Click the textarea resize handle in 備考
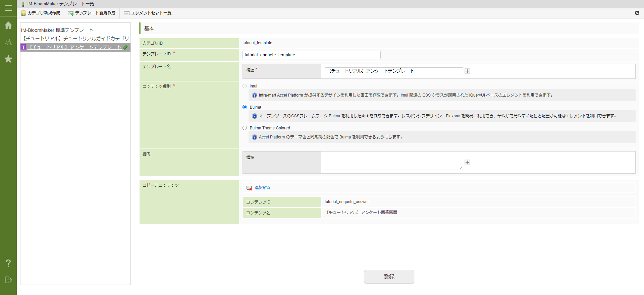 point(461,168)
